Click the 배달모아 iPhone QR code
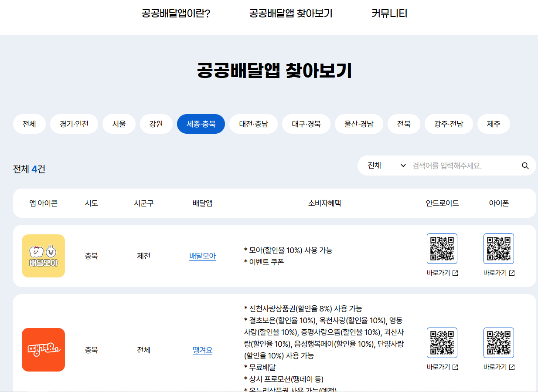The width and height of the screenshot is (538, 392). [498, 248]
